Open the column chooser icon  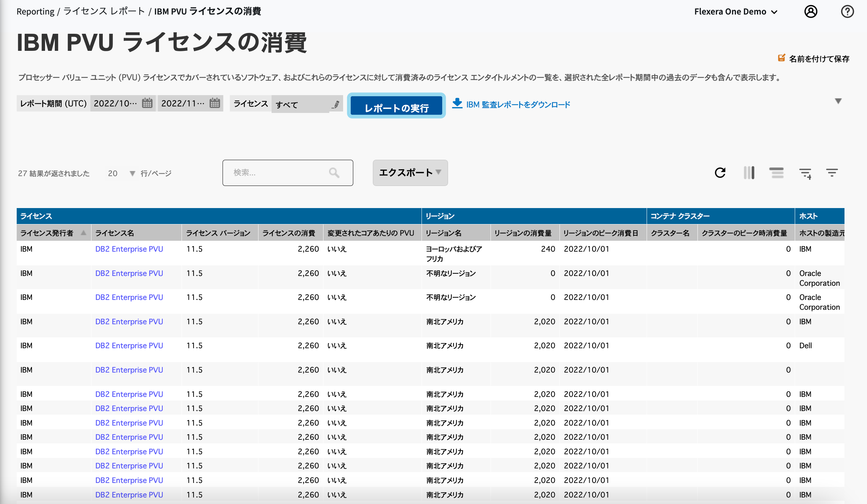pos(749,173)
